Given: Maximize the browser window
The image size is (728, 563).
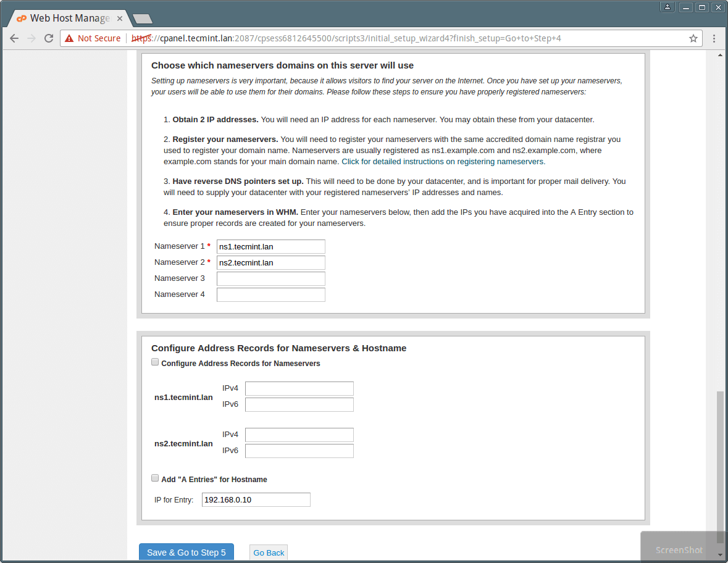Looking at the screenshot, I should click(x=702, y=7).
